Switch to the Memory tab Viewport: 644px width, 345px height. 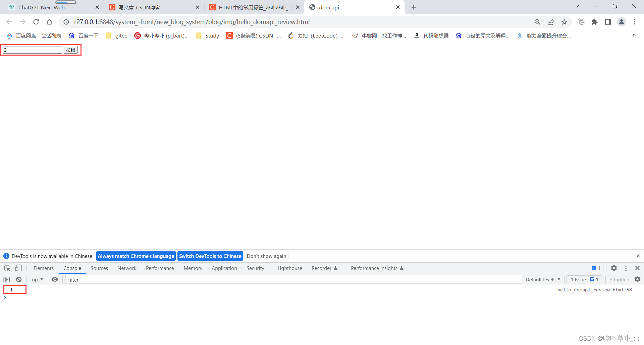click(193, 268)
